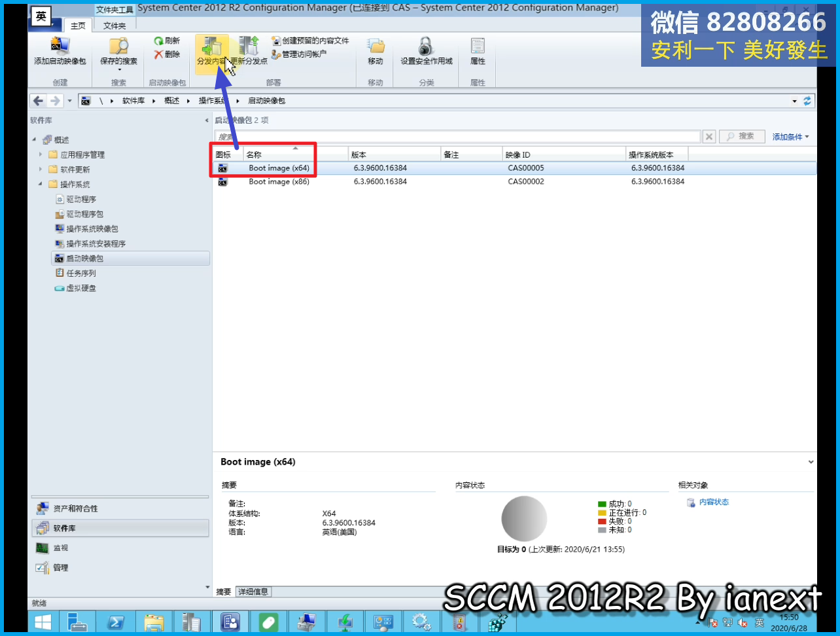
Task: Click the 搜索 search button
Action: 742,137
